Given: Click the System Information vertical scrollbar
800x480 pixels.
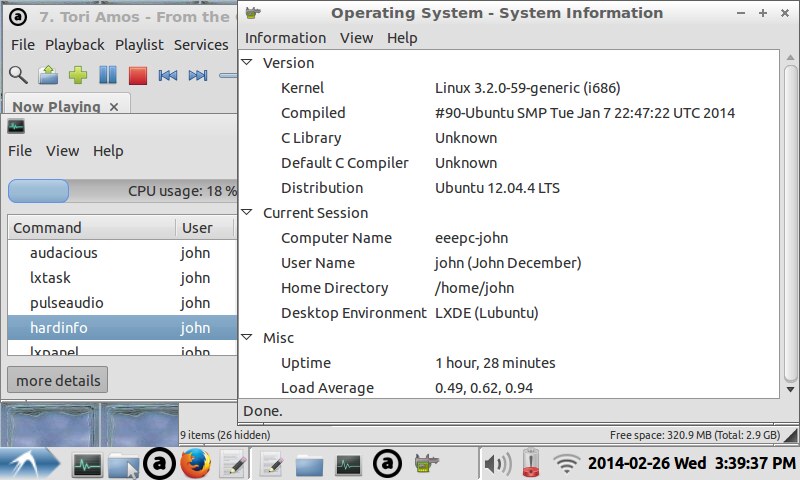Looking at the screenshot, I should point(790,223).
